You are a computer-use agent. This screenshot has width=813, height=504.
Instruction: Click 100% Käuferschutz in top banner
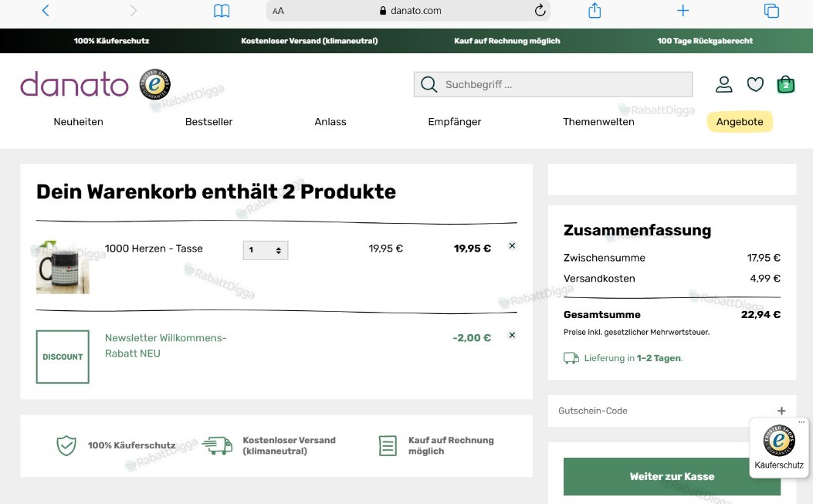[111, 41]
